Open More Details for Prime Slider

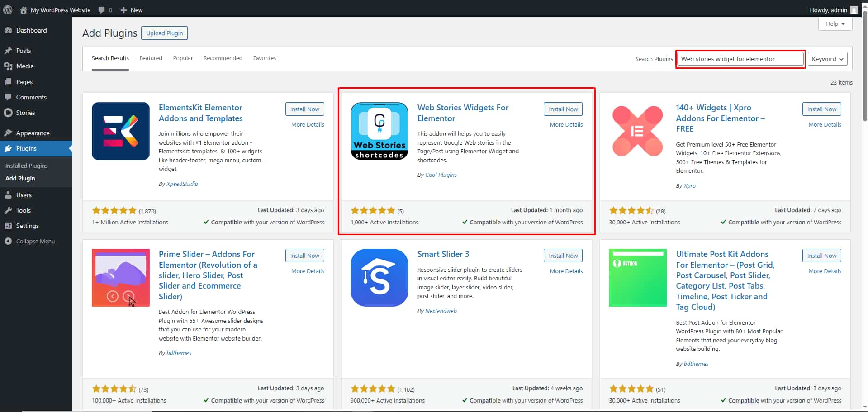308,271
